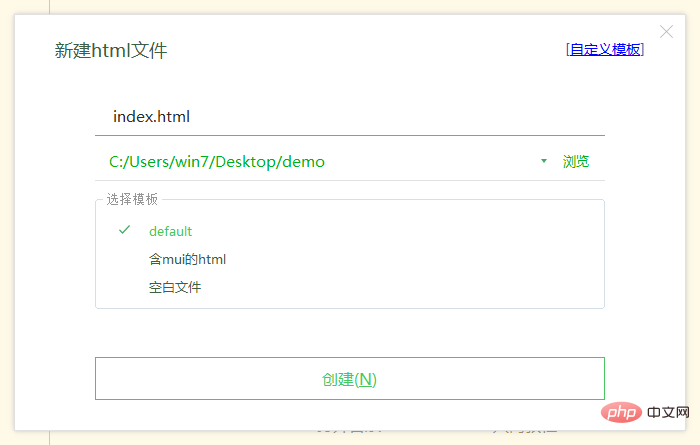
Task: Click the small triangle arrow next to 浏览
Action: point(544,161)
